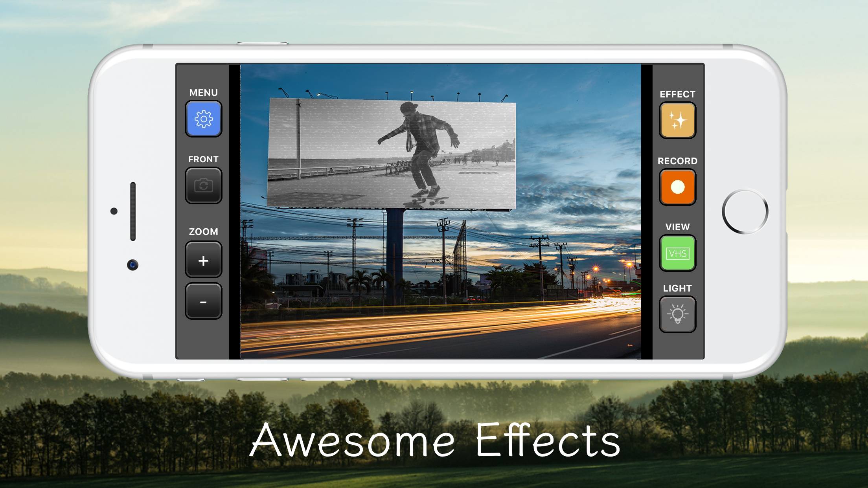Start recording with the orange Record button
The width and height of the screenshot is (868, 488).
pos(677,187)
